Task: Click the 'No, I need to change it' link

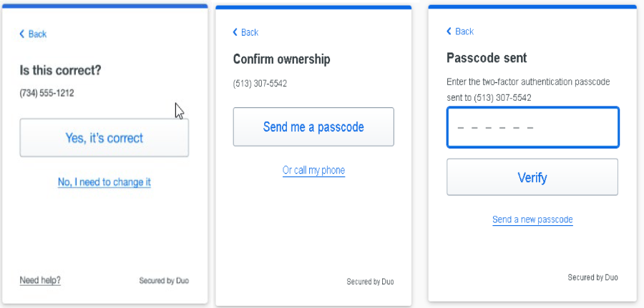Action: pos(104,182)
